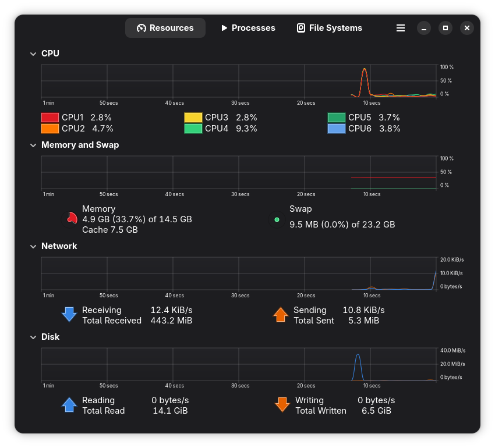Collapse the CPU section
This screenshot has height=448, width=495.
click(33, 54)
